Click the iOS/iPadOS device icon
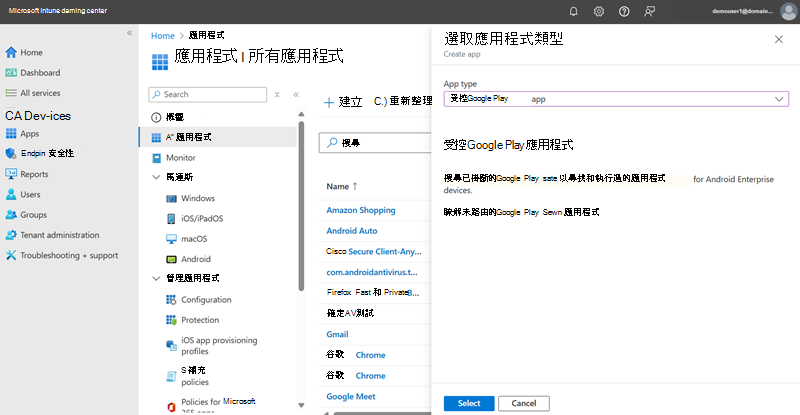The width and height of the screenshot is (800, 415). [171, 218]
